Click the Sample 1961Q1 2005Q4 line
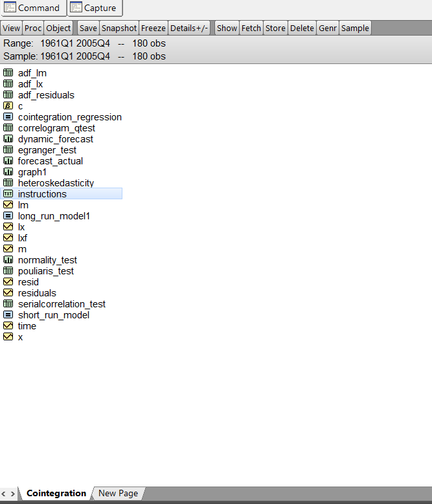The width and height of the screenshot is (432, 504). tap(84, 56)
